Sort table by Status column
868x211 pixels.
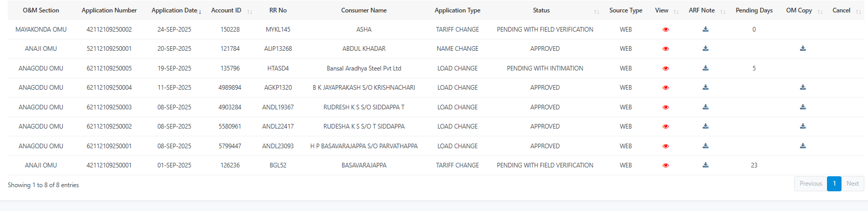click(541, 10)
